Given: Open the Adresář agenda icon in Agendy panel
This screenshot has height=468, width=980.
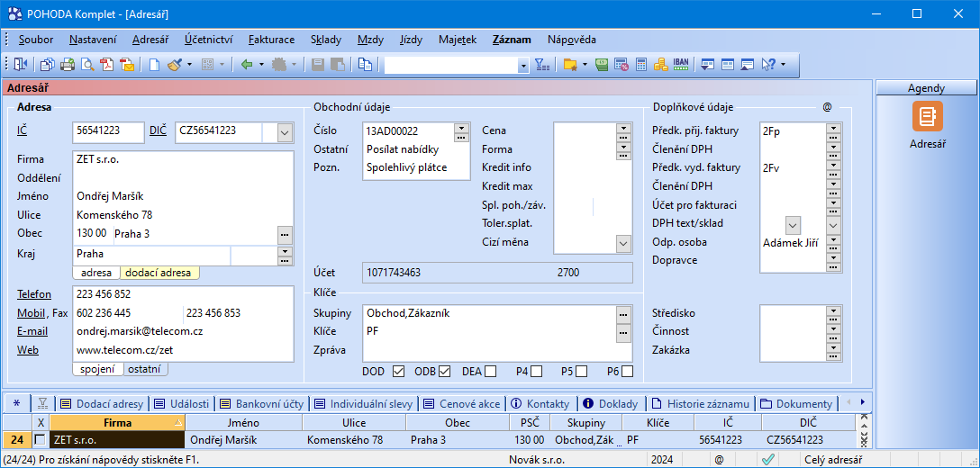Looking at the screenshot, I should (928, 116).
